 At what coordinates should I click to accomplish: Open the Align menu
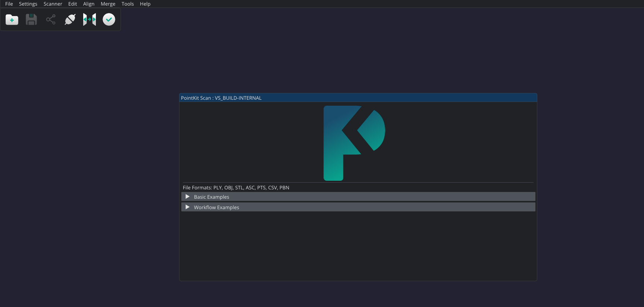point(89,4)
